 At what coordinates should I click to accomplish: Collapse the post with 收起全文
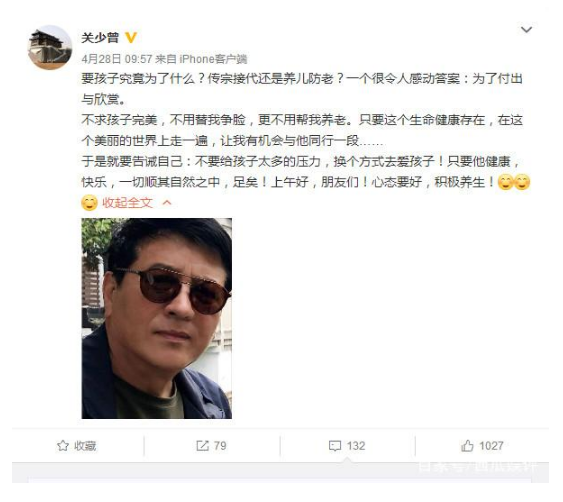[x=127, y=203]
